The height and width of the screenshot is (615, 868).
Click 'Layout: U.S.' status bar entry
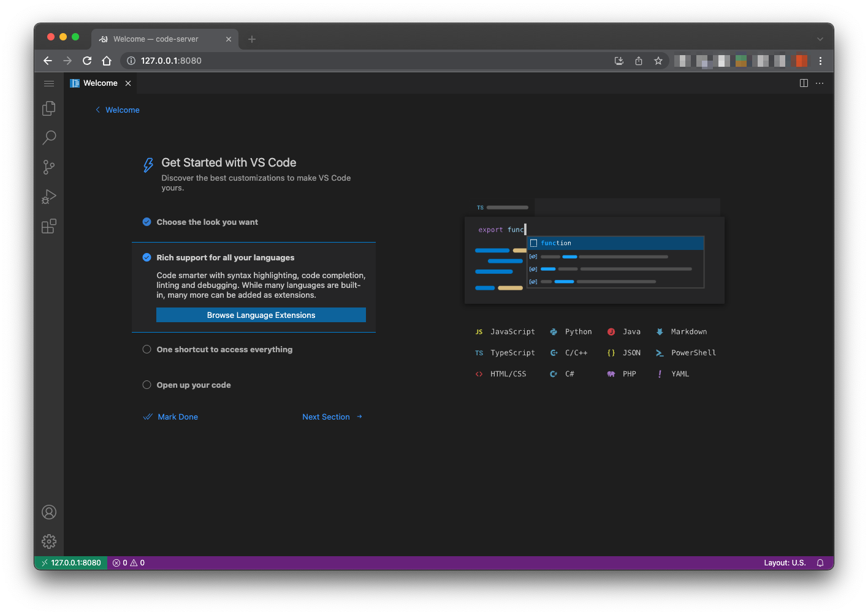(785, 563)
